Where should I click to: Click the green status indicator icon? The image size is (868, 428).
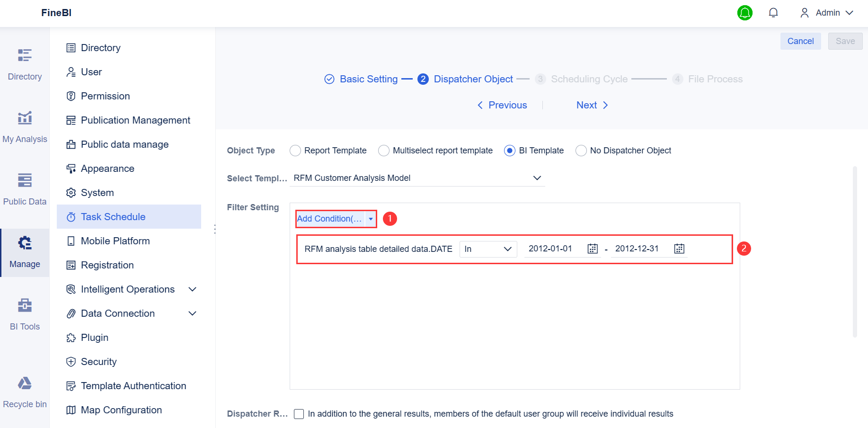tap(745, 13)
